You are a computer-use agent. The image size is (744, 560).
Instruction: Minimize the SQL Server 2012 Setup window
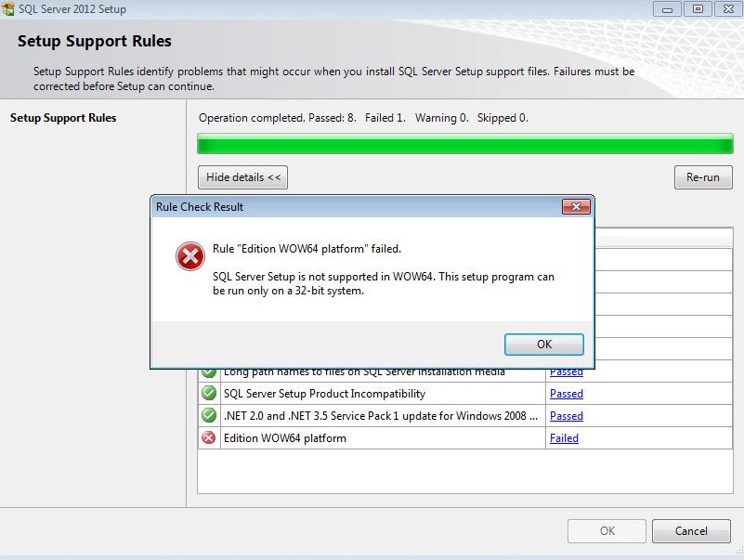point(667,9)
